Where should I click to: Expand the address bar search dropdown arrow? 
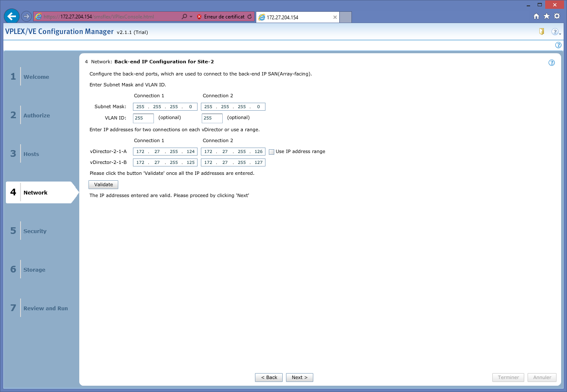[x=191, y=17]
